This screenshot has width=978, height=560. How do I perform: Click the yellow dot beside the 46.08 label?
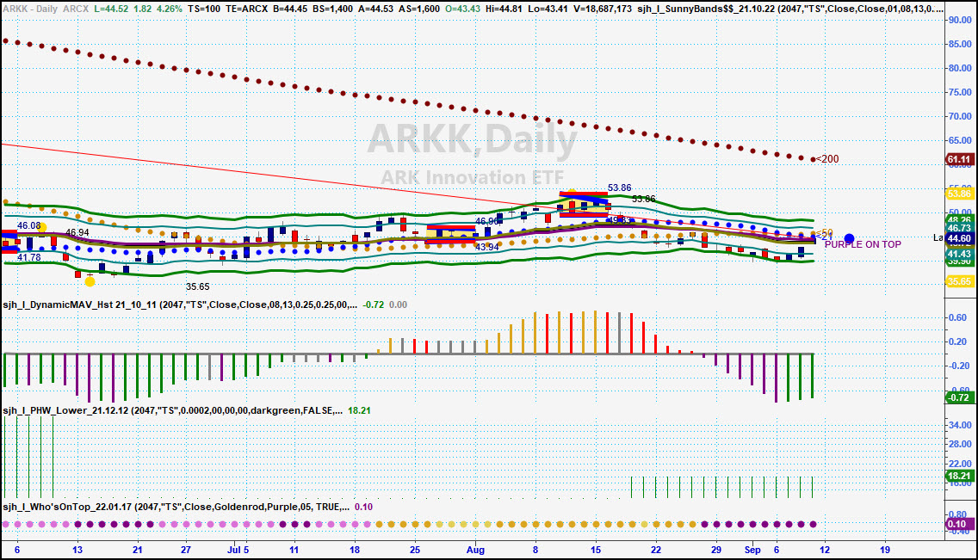tap(42, 227)
